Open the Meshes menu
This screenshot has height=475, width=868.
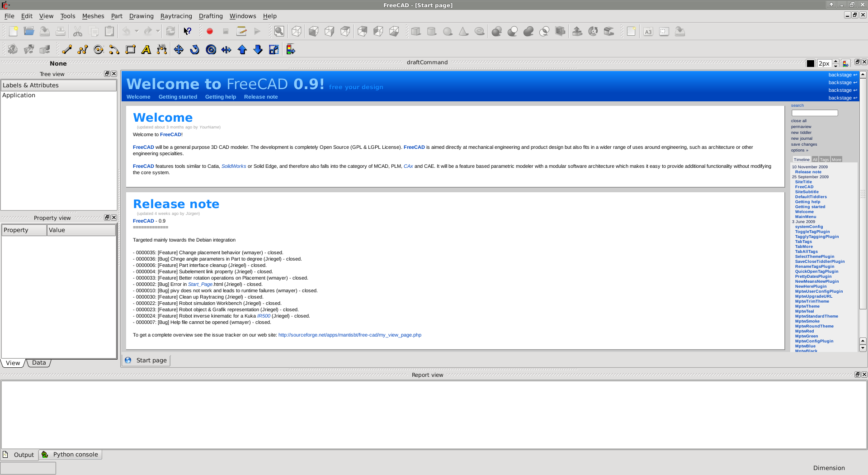[x=93, y=16]
